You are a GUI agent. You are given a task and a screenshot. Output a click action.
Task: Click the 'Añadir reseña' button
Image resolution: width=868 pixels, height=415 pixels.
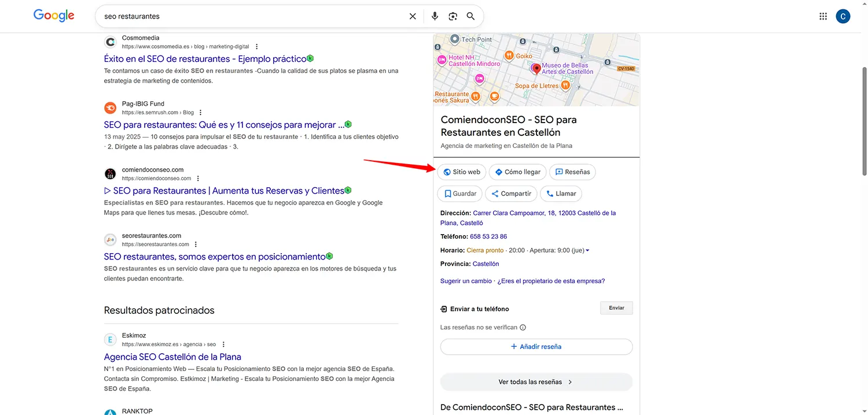tap(536, 347)
